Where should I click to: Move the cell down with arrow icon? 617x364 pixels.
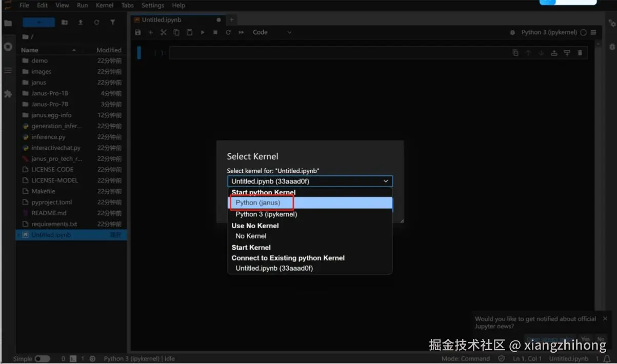(x=541, y=53)
